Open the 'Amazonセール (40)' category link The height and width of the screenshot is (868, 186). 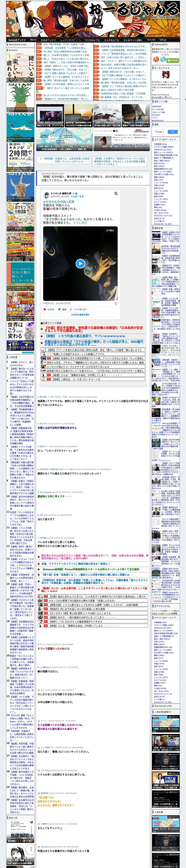coord(162,224)
